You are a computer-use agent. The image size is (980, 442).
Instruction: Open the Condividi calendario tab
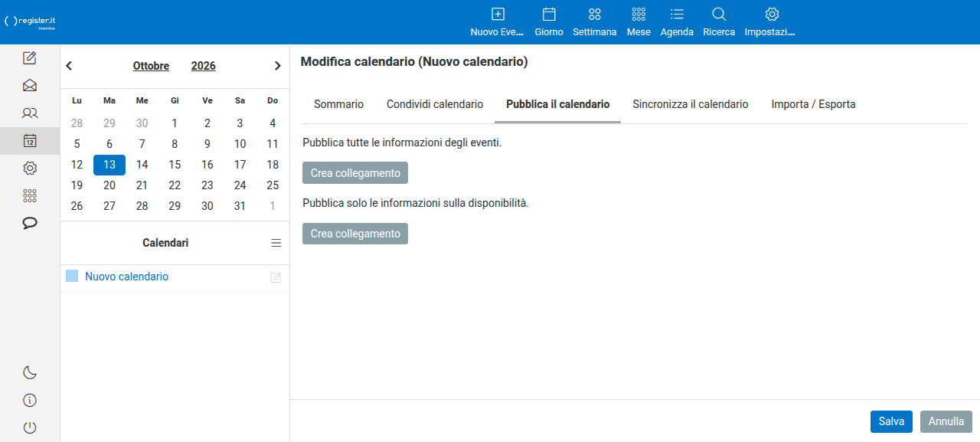coord(435,104)
